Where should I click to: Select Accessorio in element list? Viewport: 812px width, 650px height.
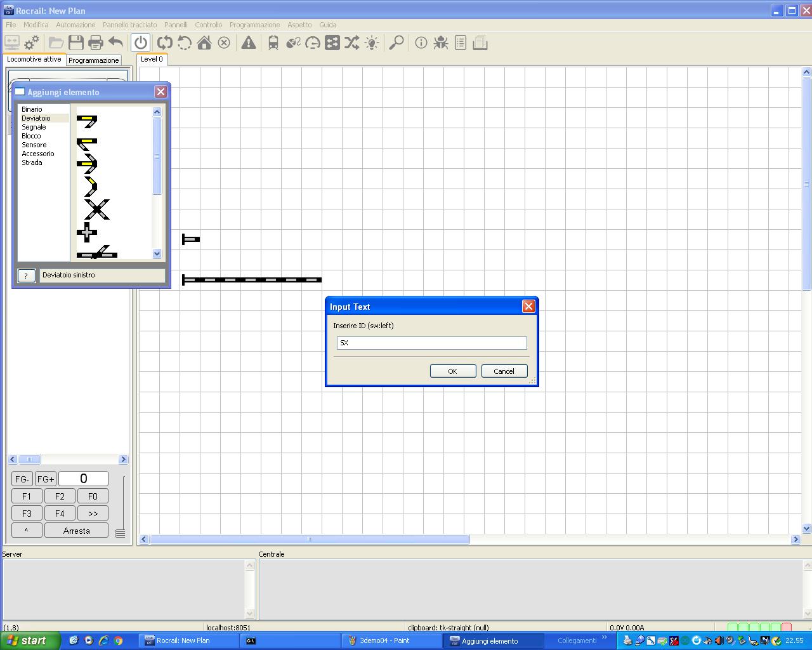[38, 154]
